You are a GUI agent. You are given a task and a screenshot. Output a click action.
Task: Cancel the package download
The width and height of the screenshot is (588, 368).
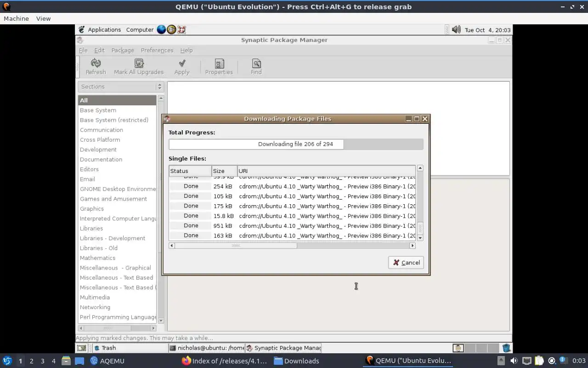(x=406, y=263)
